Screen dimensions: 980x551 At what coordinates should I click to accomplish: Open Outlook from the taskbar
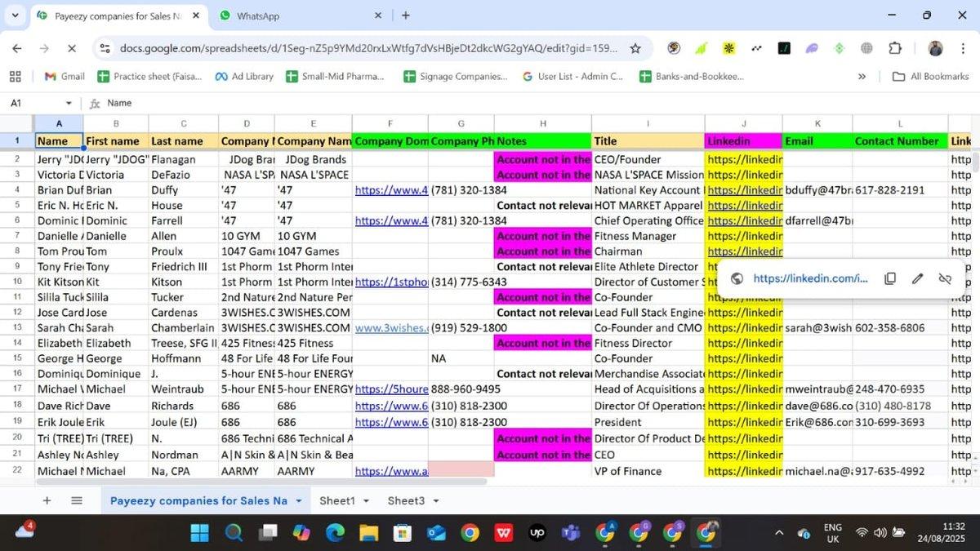tap(436, 533)
